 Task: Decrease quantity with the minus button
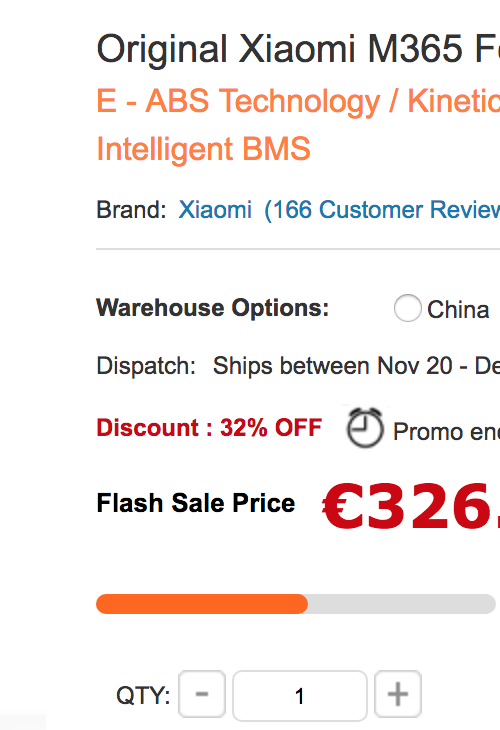[202, 695]
